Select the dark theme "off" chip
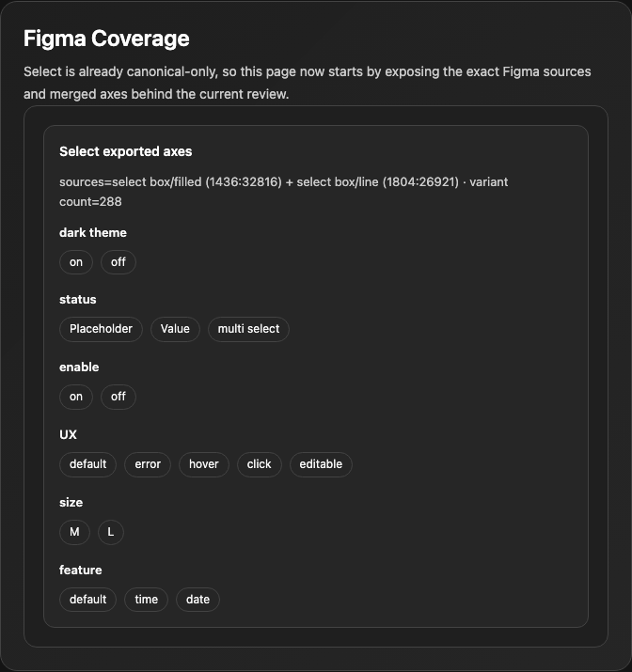Screen dimensions: 632x672 (118, 262)
